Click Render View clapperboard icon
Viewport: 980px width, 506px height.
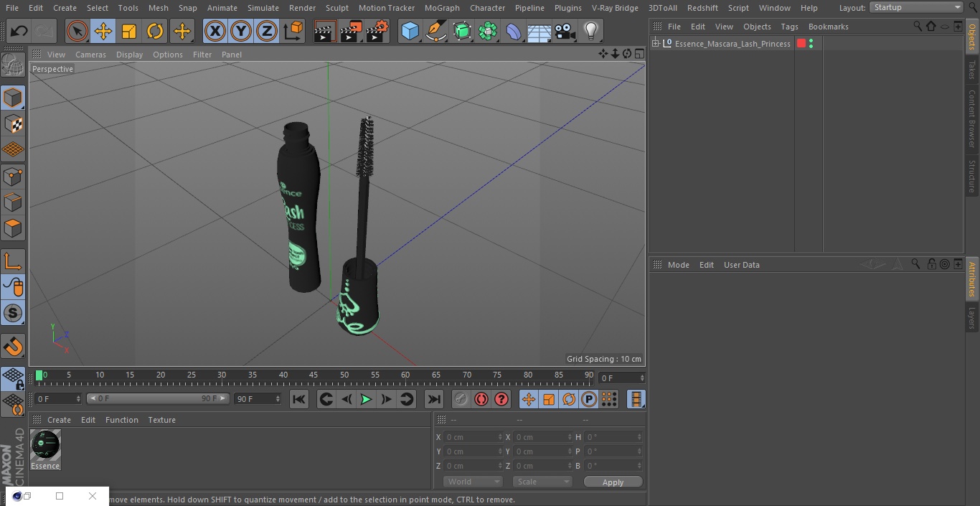tap(325, 31)
